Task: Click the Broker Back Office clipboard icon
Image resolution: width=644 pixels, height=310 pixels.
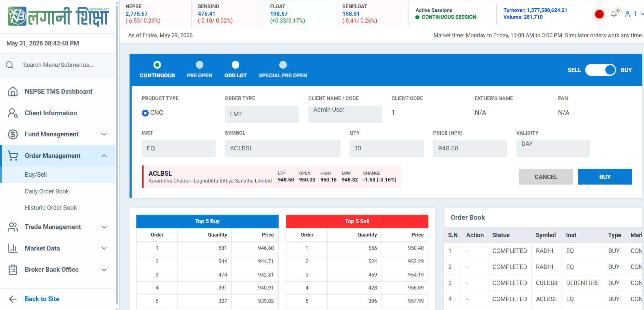Action: click(13, 270)
